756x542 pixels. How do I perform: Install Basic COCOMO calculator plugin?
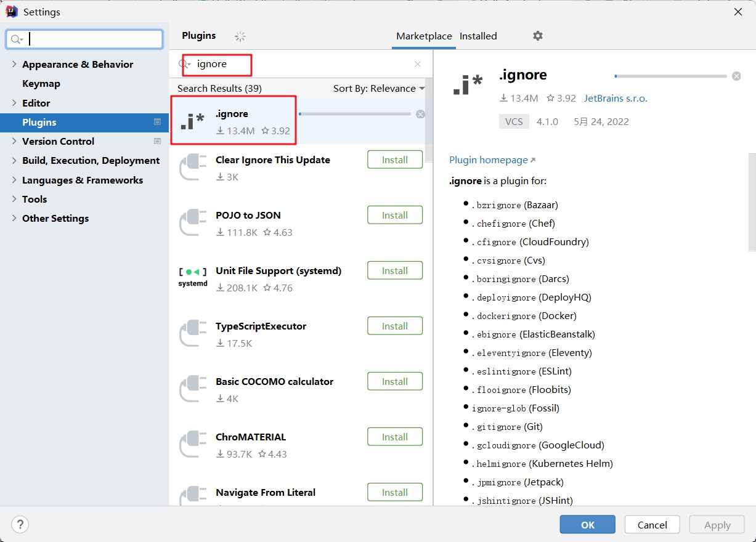tap(395, 381)
